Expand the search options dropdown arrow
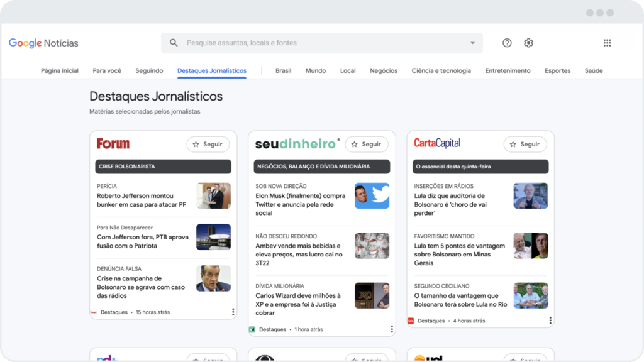The height and width of the screenshot is (362, 644). (472, 43)
